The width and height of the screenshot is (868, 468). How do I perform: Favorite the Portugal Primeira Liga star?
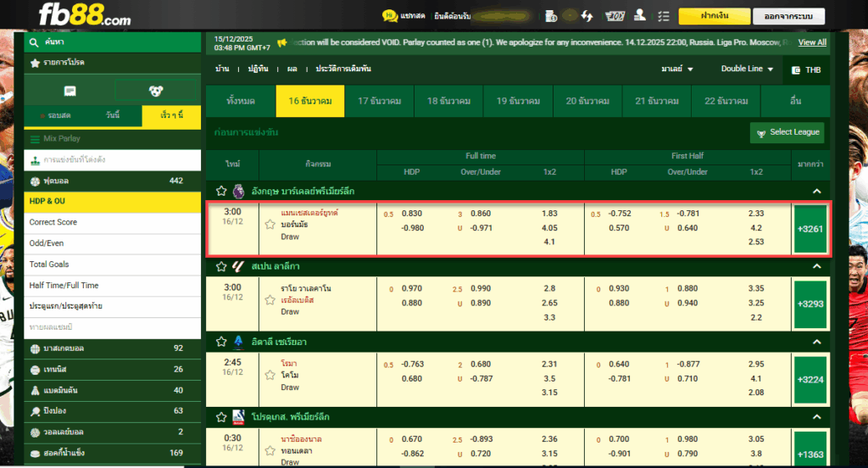221,417
